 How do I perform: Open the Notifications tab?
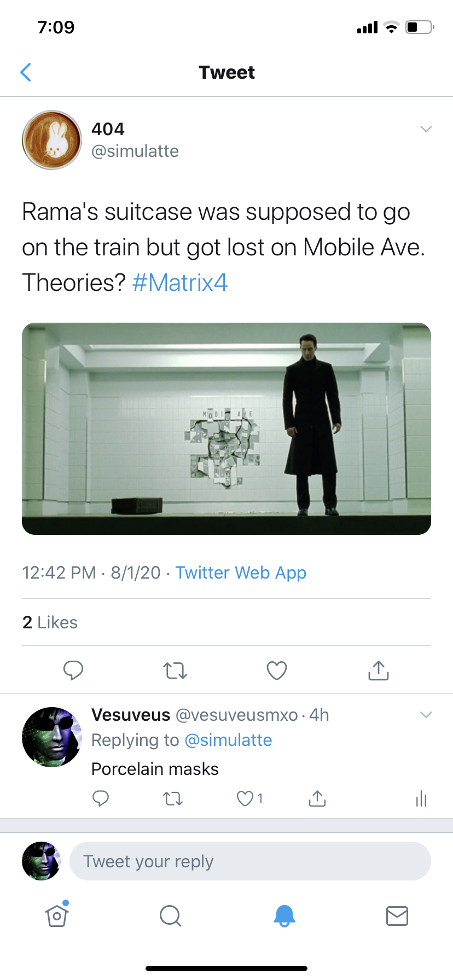(x=284, y=915)
